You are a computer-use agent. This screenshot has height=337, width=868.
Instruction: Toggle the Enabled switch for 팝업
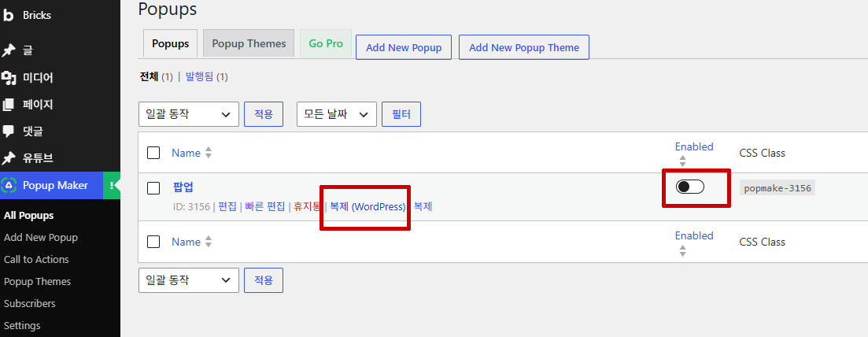coord(689,187)
